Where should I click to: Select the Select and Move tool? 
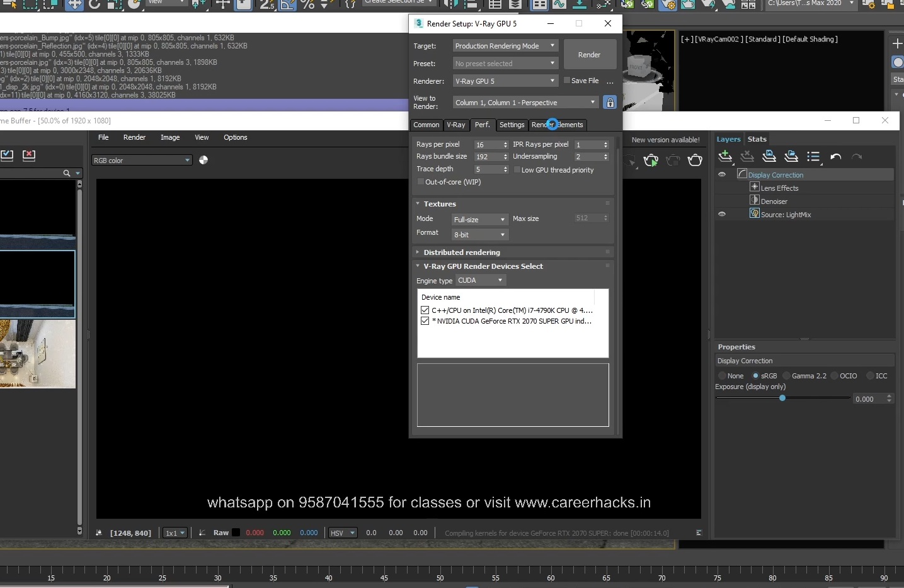(x=75, y=5)
